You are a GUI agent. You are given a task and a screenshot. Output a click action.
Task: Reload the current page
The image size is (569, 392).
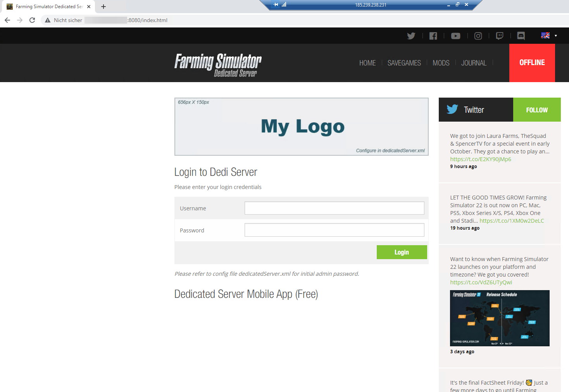pos(32,20)
